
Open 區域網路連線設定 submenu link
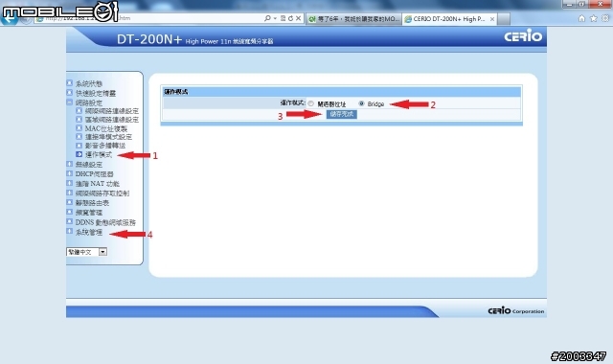[112, 120]
